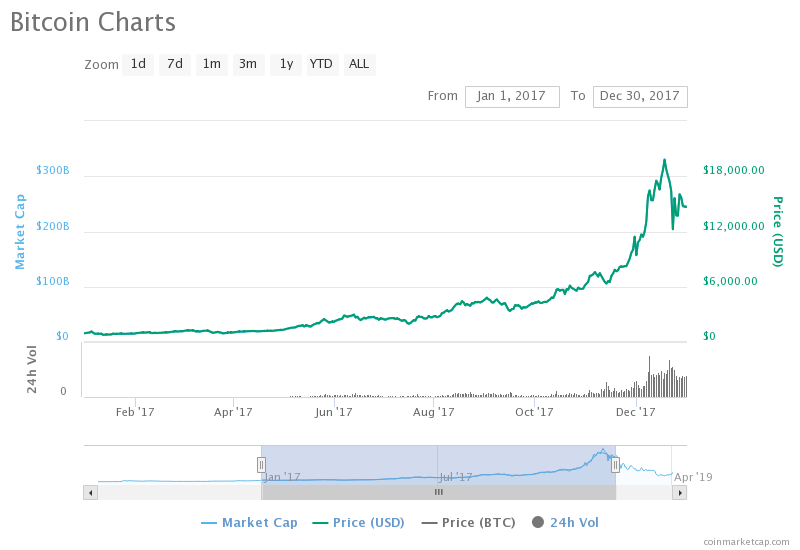Click the Dec '17 x-axis label
This screenshot has width=800, height=550.
tap(636, 412)
